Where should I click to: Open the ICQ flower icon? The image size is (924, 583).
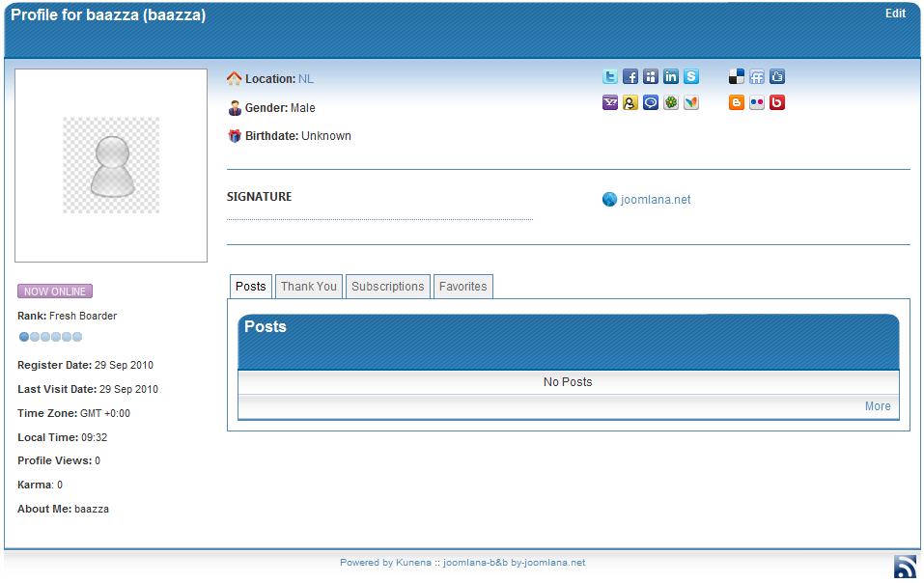click(671, 102)
